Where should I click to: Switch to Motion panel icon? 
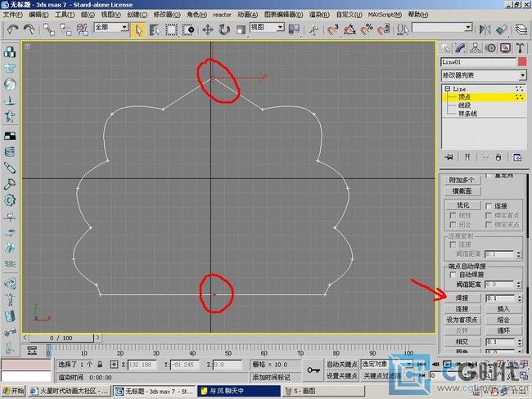[x=490, y=48]
